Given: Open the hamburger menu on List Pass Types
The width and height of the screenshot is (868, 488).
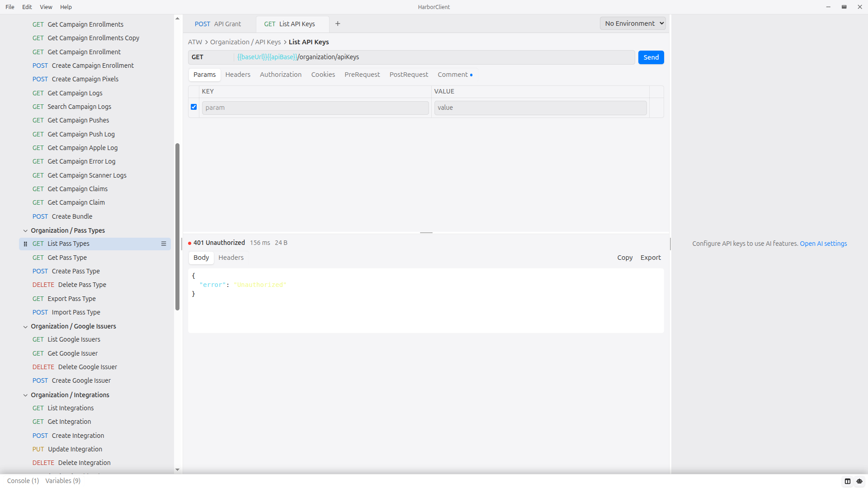Looking at the screenshot, I should coord(164,244).
